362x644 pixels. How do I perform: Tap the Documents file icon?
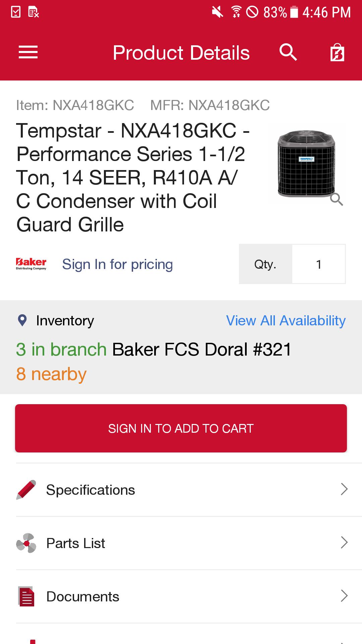tap(26, 596)
